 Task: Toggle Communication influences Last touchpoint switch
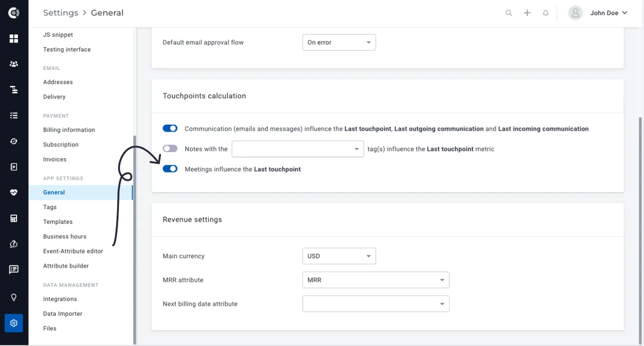click(170, 128)
